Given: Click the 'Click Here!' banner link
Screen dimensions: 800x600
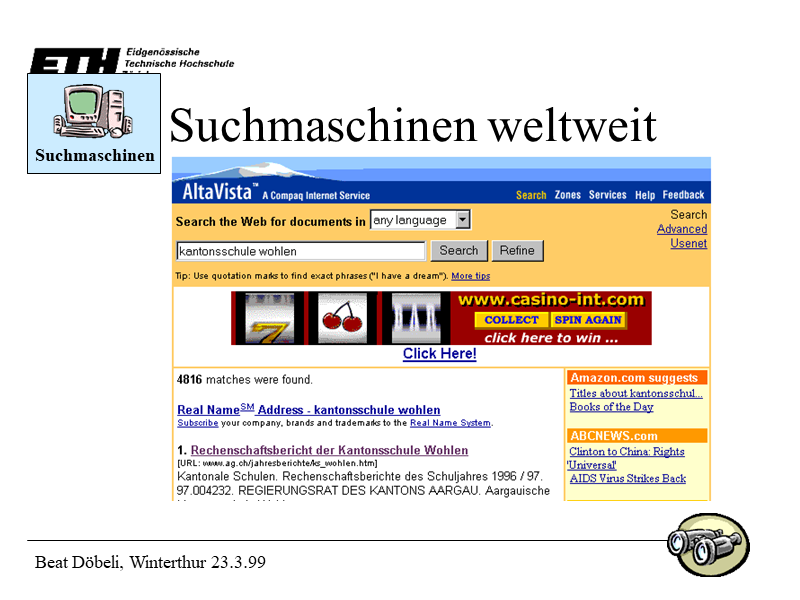Looking at the screenshot, I should (x=439, y=353).
